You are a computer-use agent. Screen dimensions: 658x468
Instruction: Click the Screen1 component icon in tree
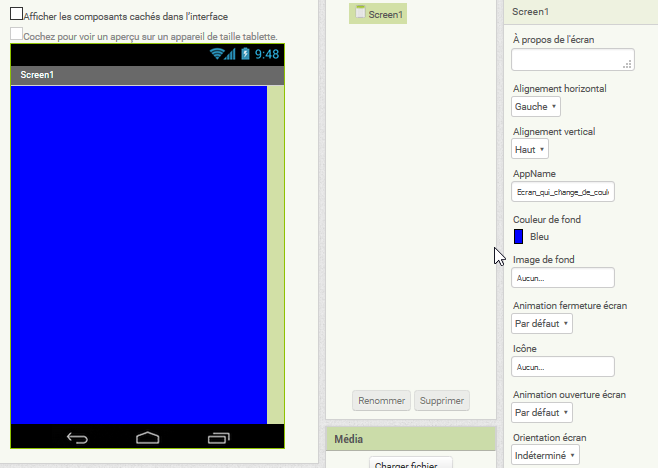point(360,13)
